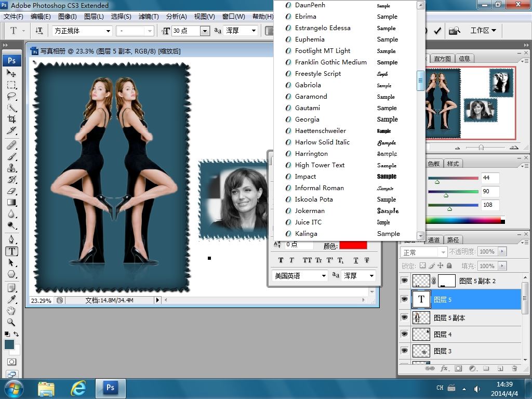This screenshot has width=532, height=399.
Task: Click the delete layer trash icon
Action: pos(514,368)
